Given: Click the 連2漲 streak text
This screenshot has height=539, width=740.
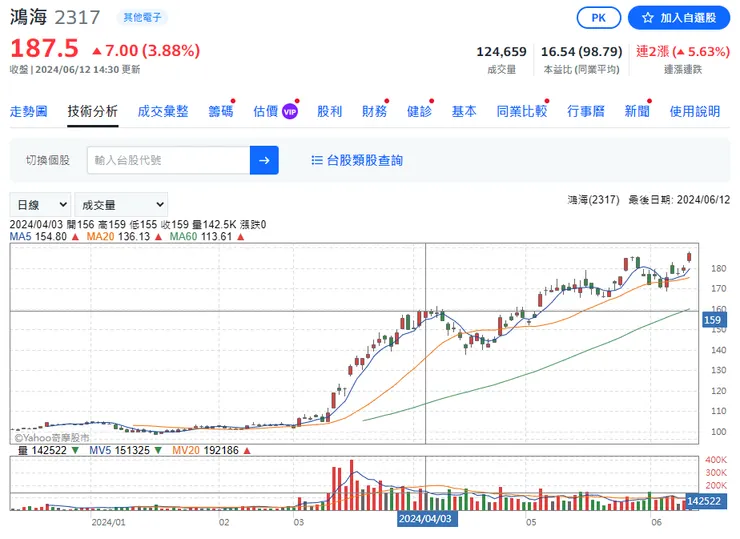Looking at the screenshot, I should pyautogui.click(x=683, y=51).
